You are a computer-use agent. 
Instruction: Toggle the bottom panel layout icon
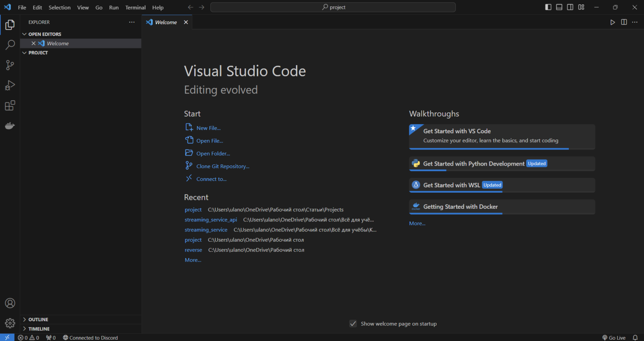559,7
